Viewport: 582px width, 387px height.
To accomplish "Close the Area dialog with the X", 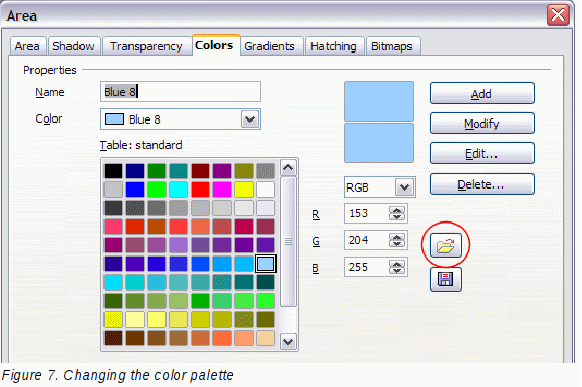I will tap(558, 15).
